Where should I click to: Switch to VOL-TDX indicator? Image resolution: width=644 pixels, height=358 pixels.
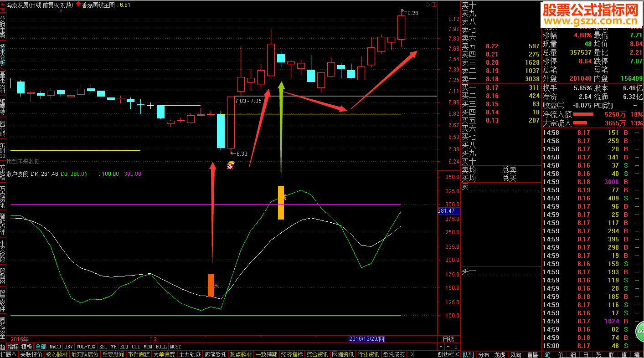(86, 347)
